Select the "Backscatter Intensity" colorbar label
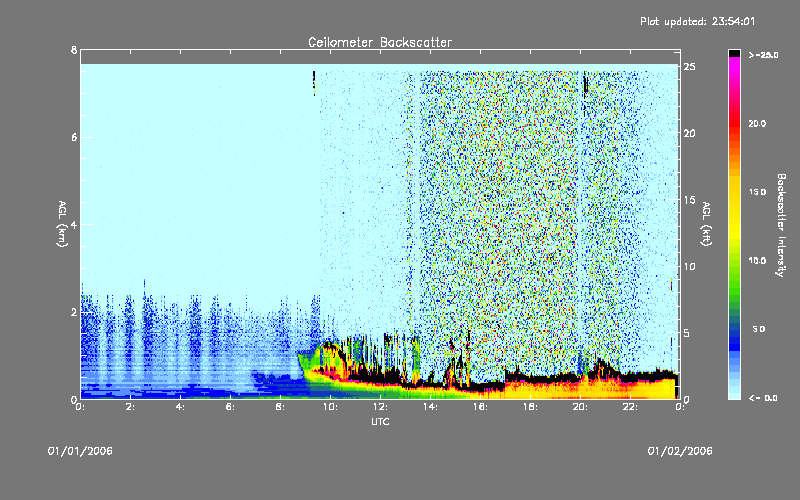The height and width of the screenshot is (500, 800). [x=781, y=225]
